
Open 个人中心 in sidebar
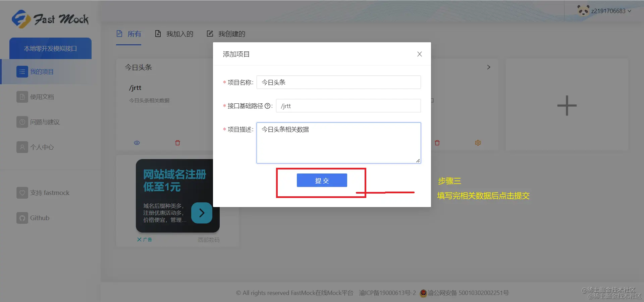(x=42, y=147)
